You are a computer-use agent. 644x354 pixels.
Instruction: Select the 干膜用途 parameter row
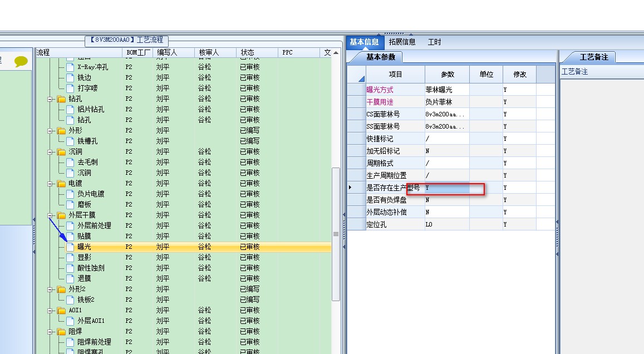pos(451,102)
